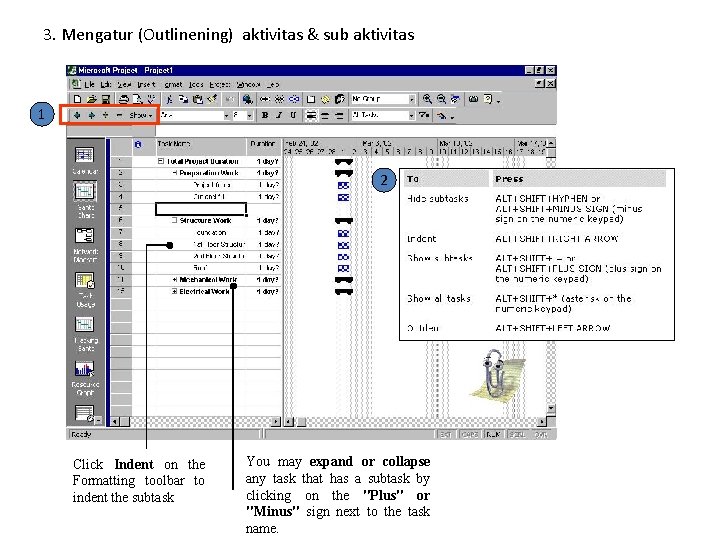Open the Show outline level dropdown
720x540 pixels.
[x=141, y=115]
